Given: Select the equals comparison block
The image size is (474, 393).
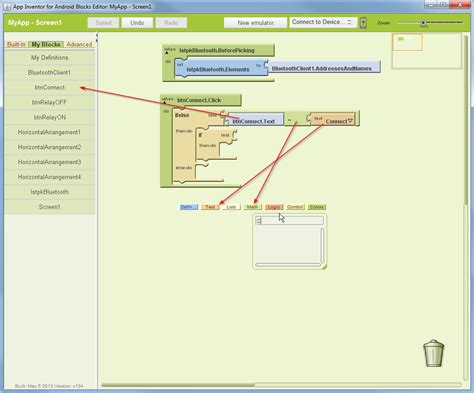Looking at the screenshot, I should pyautogui.click(x=289, y=120).
